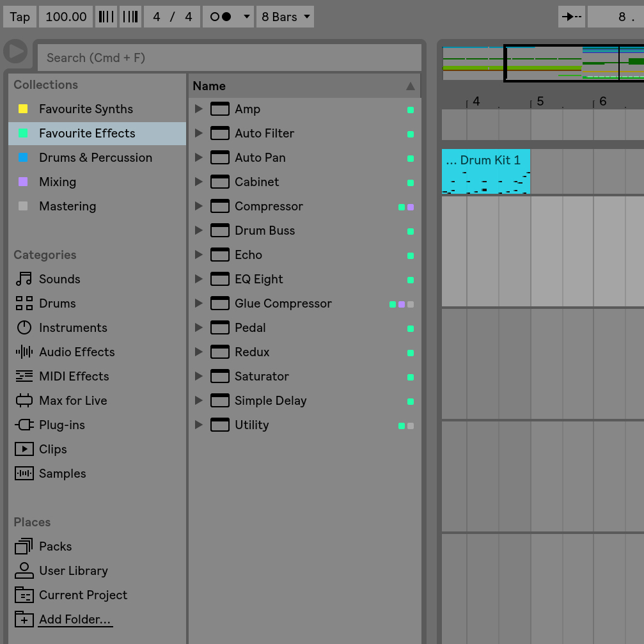Select the Glue Compressor device icon
This screenshot has width=644, height=644.
[220, 304]
